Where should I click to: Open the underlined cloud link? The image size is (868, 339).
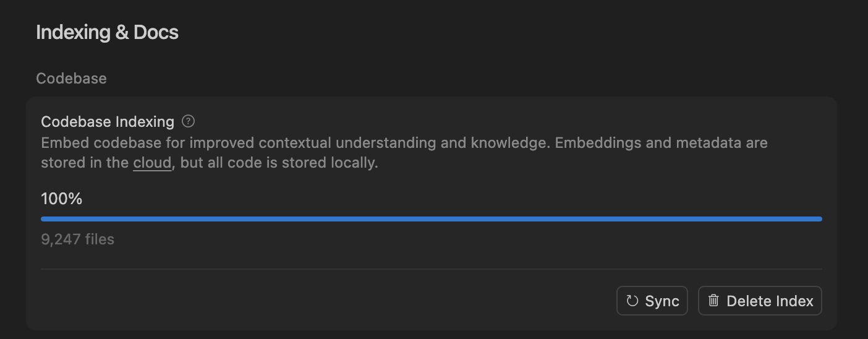[x=152, y=163]
